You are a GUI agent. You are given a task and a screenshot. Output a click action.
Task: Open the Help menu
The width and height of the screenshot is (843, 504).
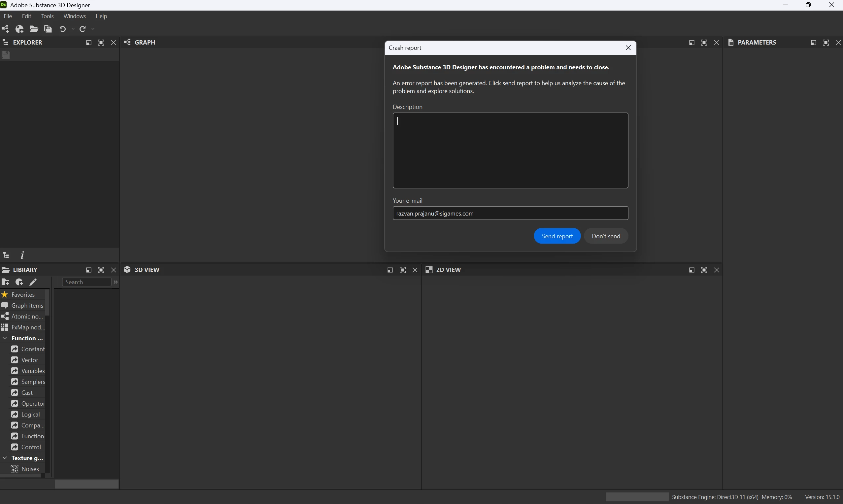point(101,16)
